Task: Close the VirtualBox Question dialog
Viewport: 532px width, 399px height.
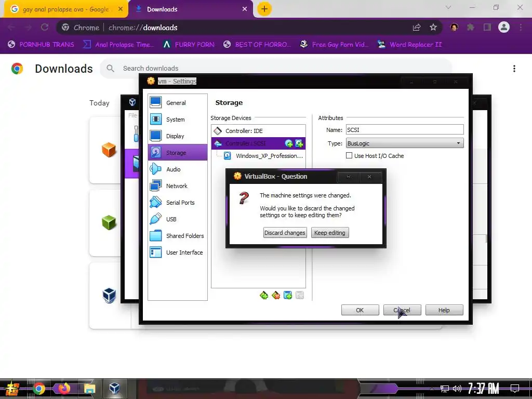Action: click(369, 177)
